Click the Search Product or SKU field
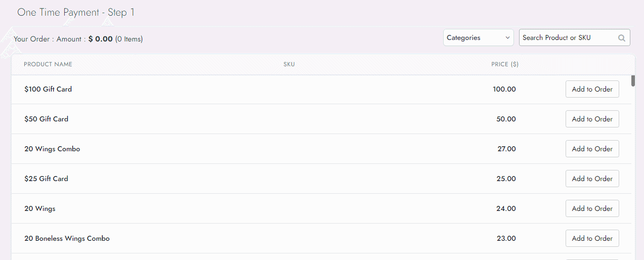This screenshot has width=644, height=260. pos(567,38)
